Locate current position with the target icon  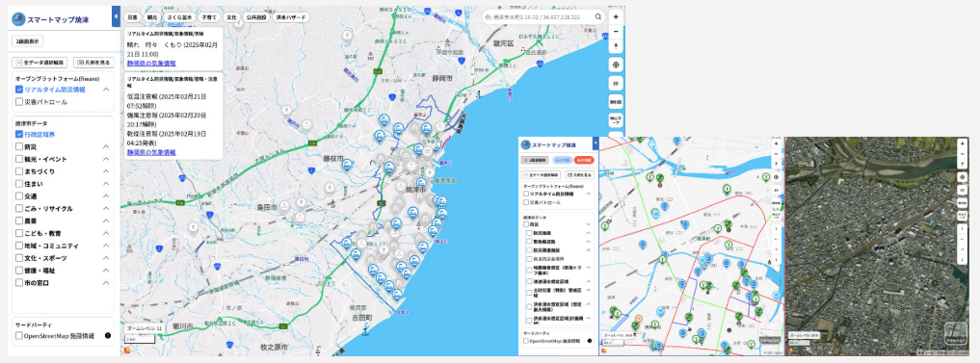point(616,65)
